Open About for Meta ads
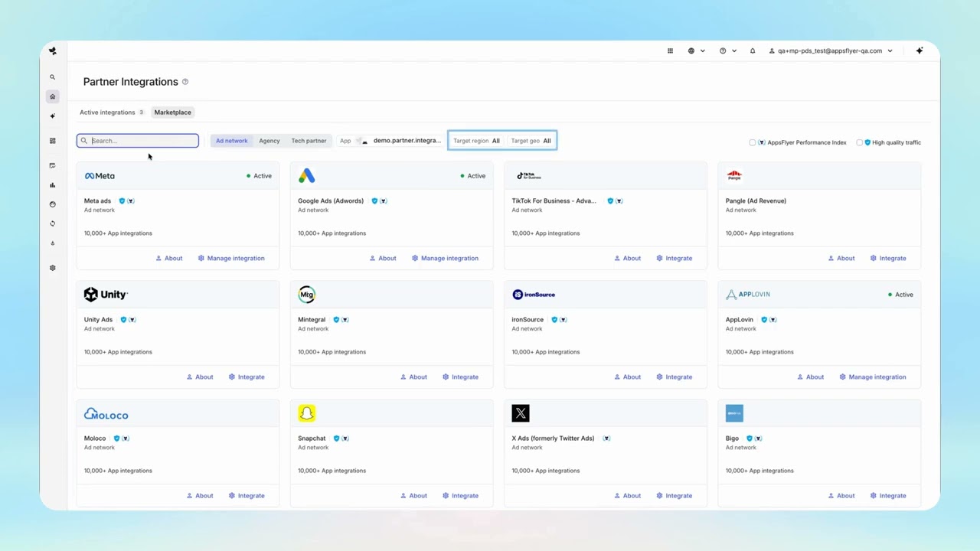The width and height of the screenshot is (980, 551). click(x=169, y=259)
